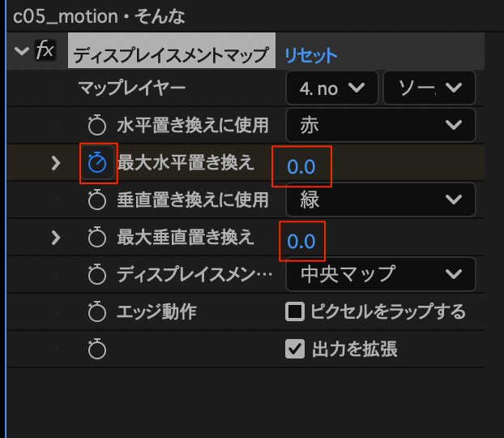
Task: Collapse the ディスプレイスメントマップ effect group
Action: point(21,52)
